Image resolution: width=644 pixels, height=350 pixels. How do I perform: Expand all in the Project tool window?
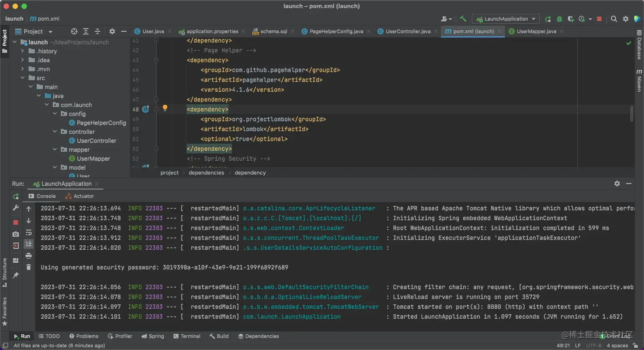pyautogui.click(x=86, y=31)
